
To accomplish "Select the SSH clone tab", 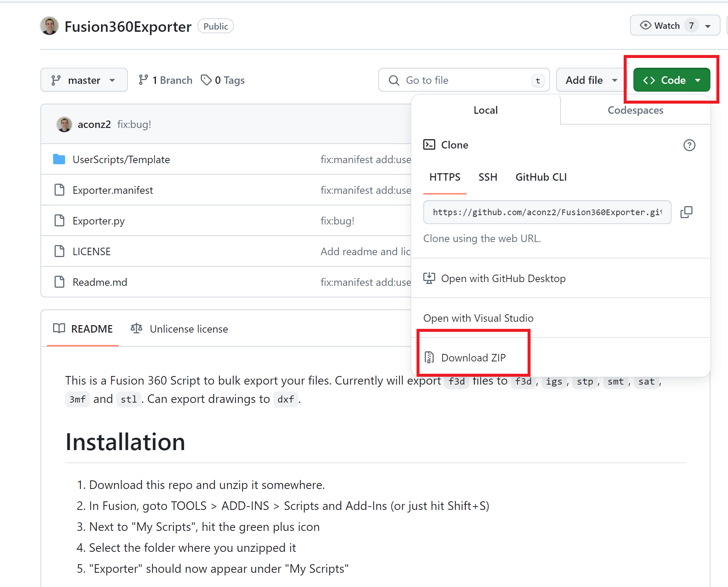I will [x=488, y=177].
